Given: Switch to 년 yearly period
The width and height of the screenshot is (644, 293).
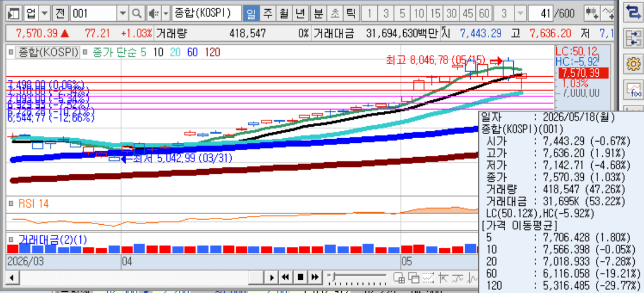Looking at the screenshot, I should click(x=300, y=14).
